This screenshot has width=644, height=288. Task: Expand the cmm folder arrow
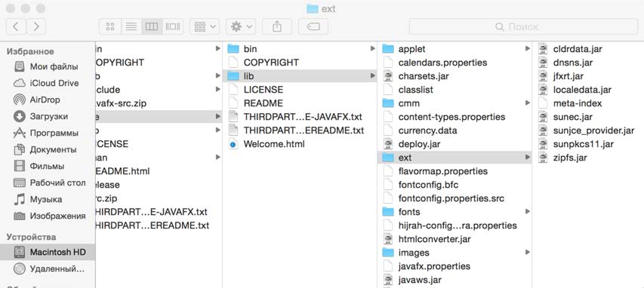tap(528, 103)
